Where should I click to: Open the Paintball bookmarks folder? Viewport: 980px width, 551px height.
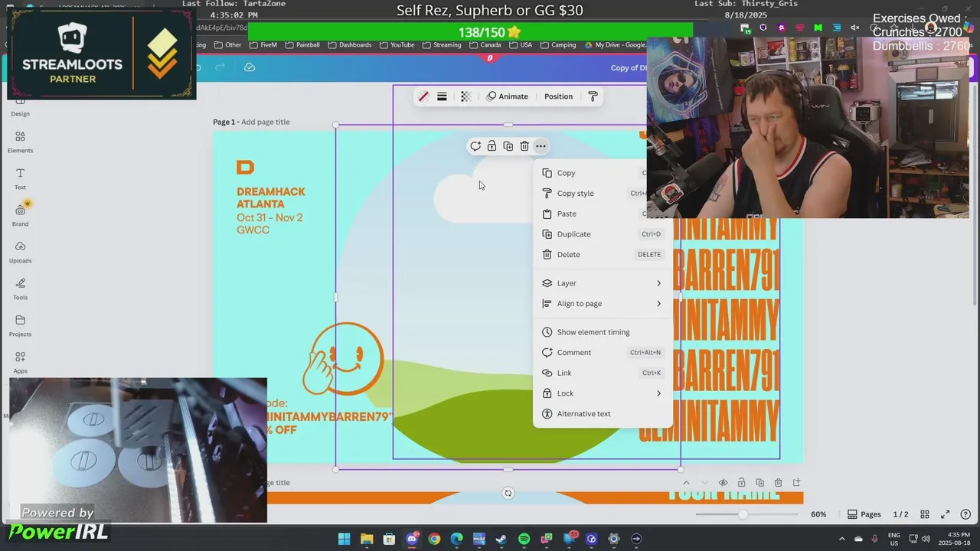tap(302, 45)
